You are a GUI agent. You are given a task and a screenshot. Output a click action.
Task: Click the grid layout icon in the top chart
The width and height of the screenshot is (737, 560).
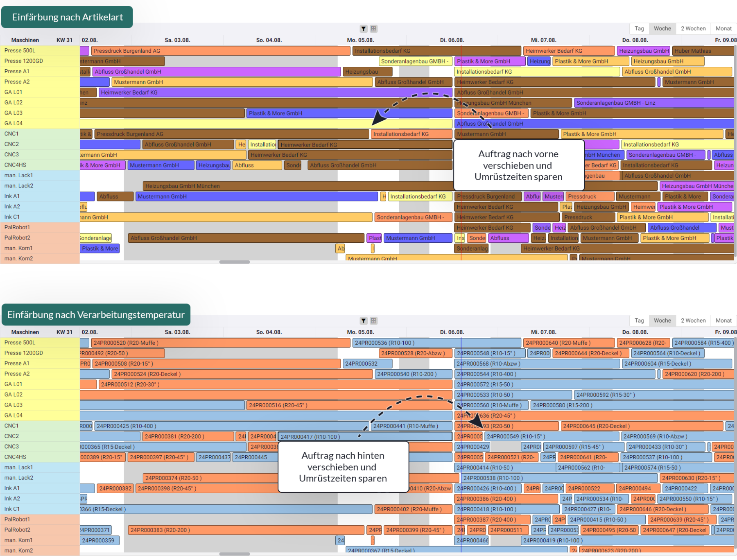point(373,29)
